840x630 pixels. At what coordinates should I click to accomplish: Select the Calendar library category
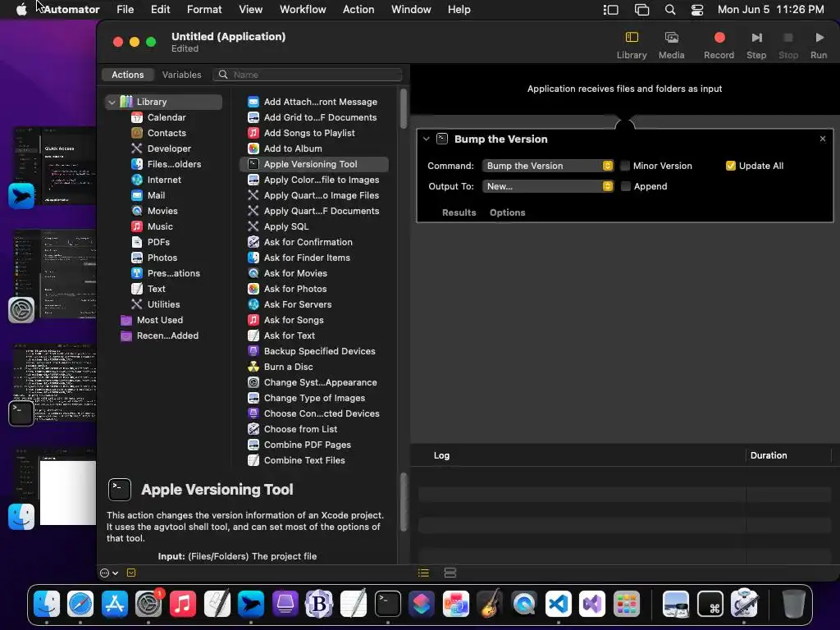(167, 117)
